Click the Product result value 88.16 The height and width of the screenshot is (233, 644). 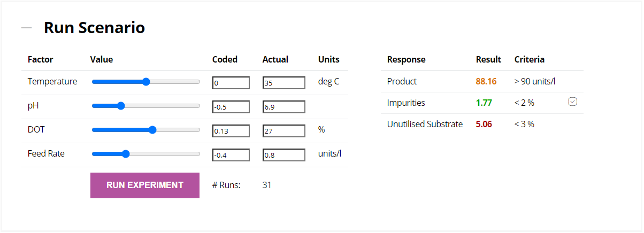486,81
